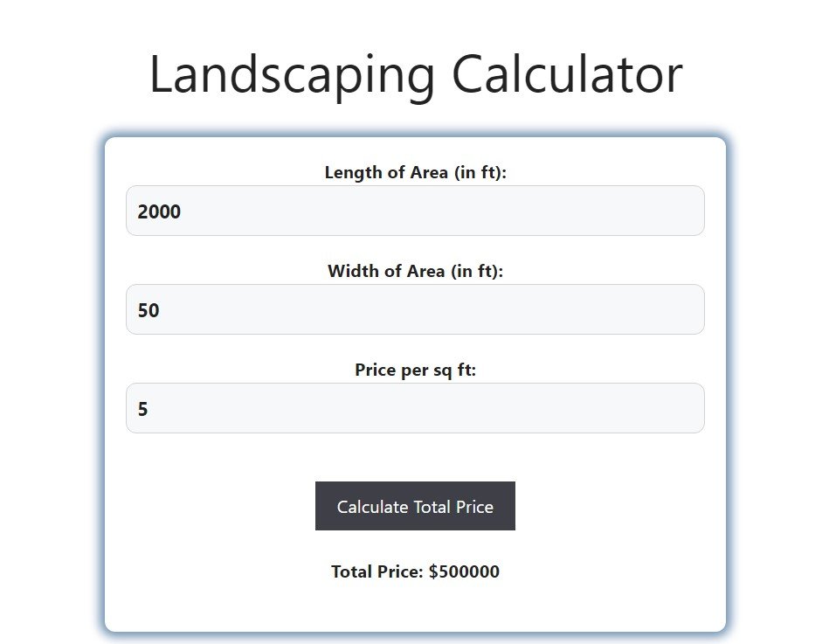Click the Length of Area (in ft) label
Image resolution: width=836 pixels, height=644 pixels.
pos(415,172)
